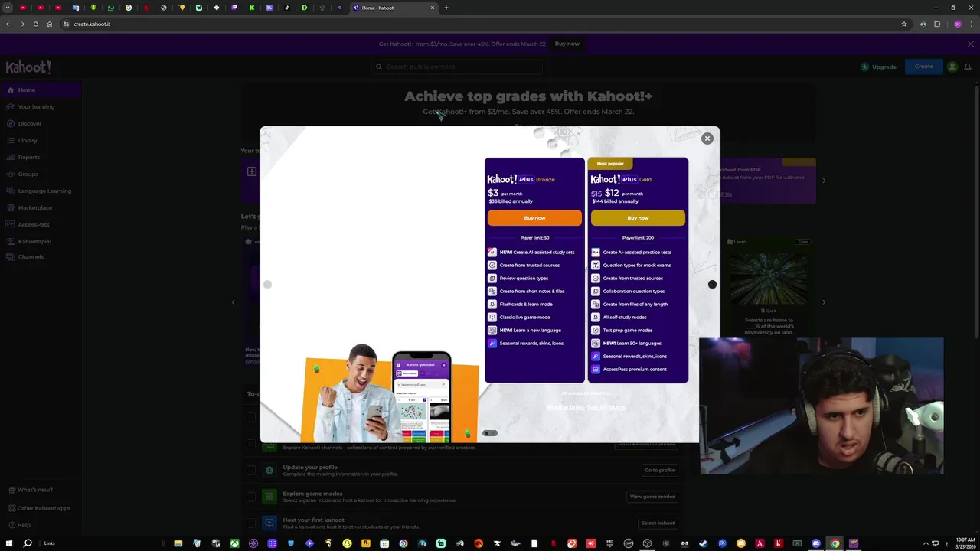Viewport: 980px width, 551px height.
Task: Click Buy now in the top banner
Action: [567, 44]
